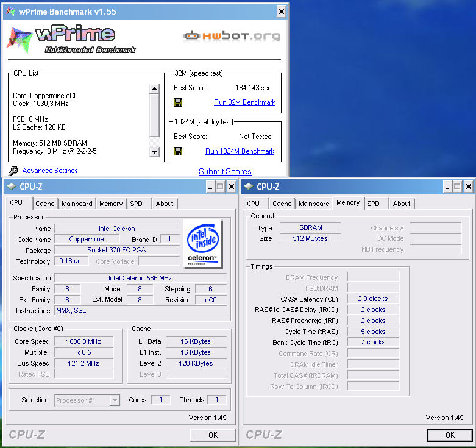Open About tab in right CPU-Z
476x448 pixels.
tap(402, 204)
